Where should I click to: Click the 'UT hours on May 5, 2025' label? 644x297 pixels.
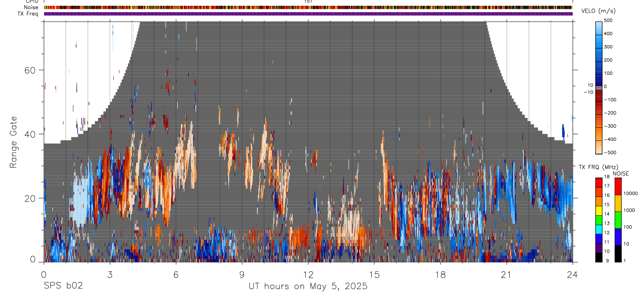[x=308, y=287]
